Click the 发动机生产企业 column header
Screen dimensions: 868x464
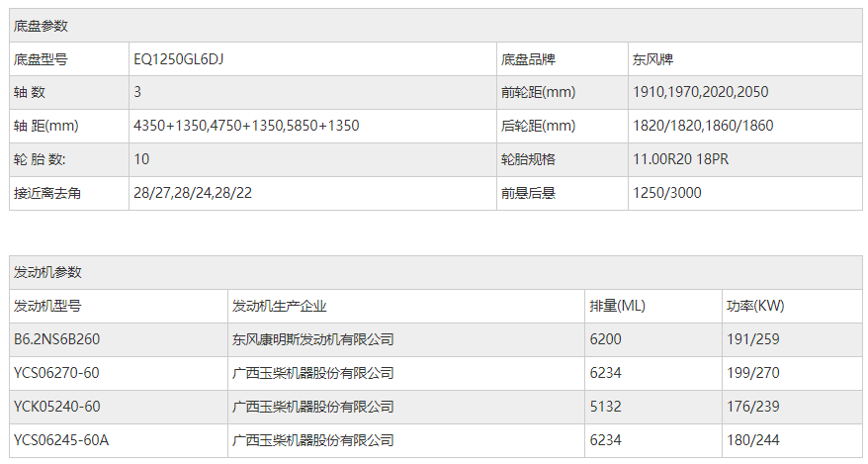click(279, 306)
